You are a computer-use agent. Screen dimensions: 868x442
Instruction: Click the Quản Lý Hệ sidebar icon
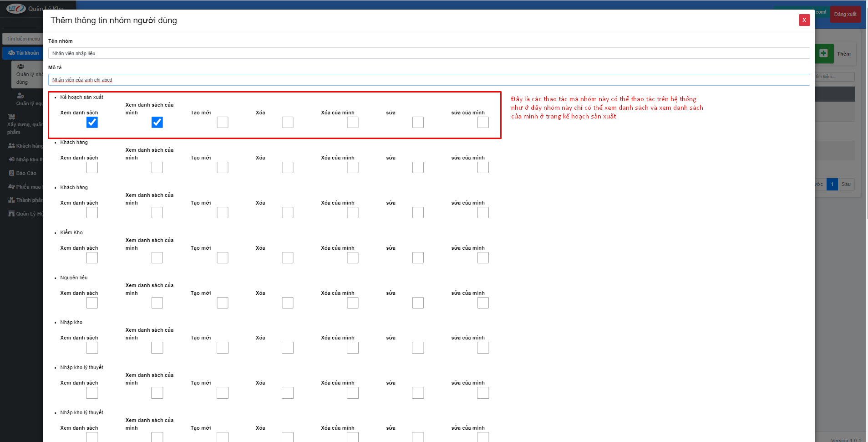[11, 214]
